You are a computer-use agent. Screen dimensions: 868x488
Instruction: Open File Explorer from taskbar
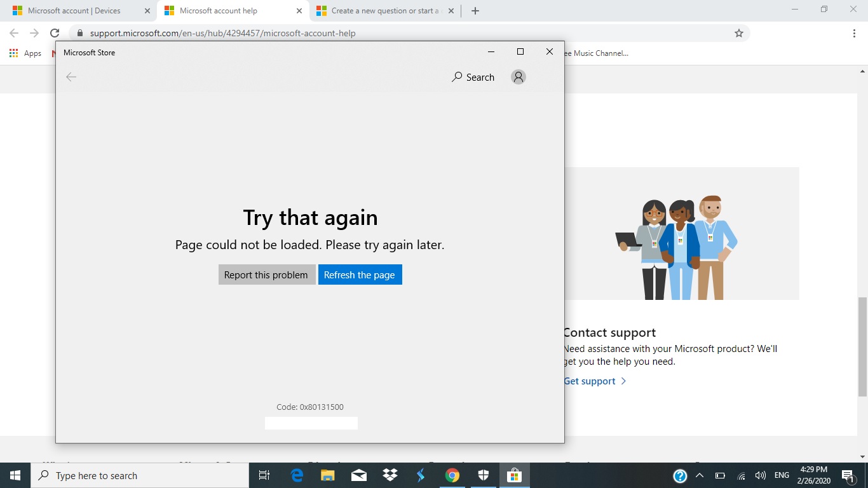(x=328, y=475)
